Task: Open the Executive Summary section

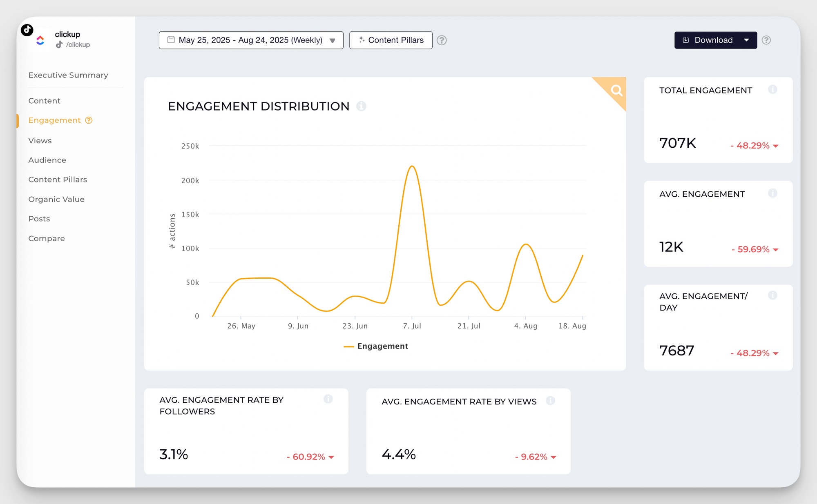Action: click(68, 75)
